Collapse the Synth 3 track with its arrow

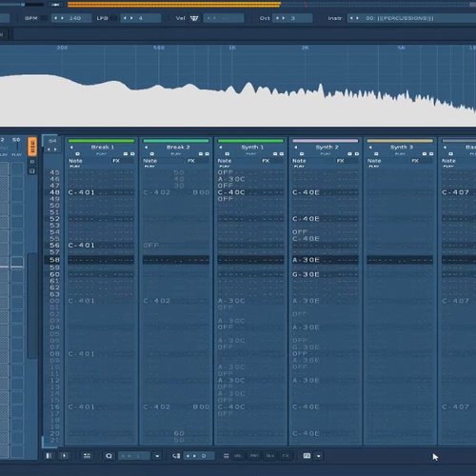[x=370, y=148]
